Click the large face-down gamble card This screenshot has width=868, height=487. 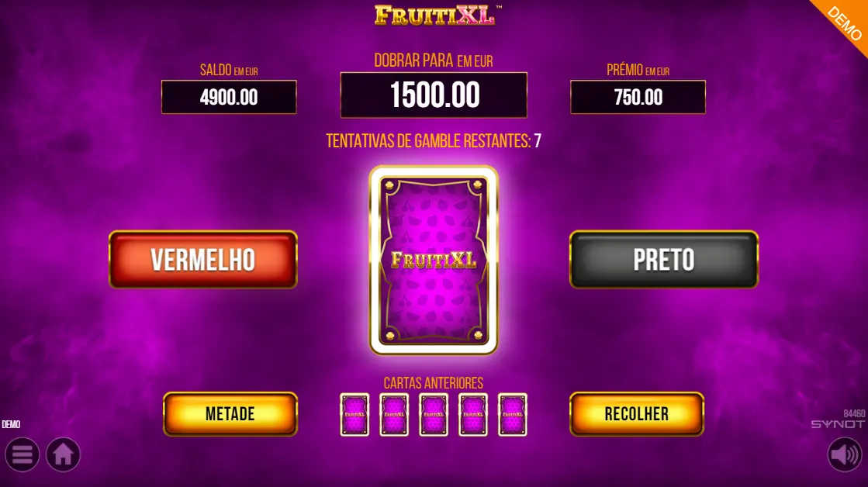click(x=434, y=260)
